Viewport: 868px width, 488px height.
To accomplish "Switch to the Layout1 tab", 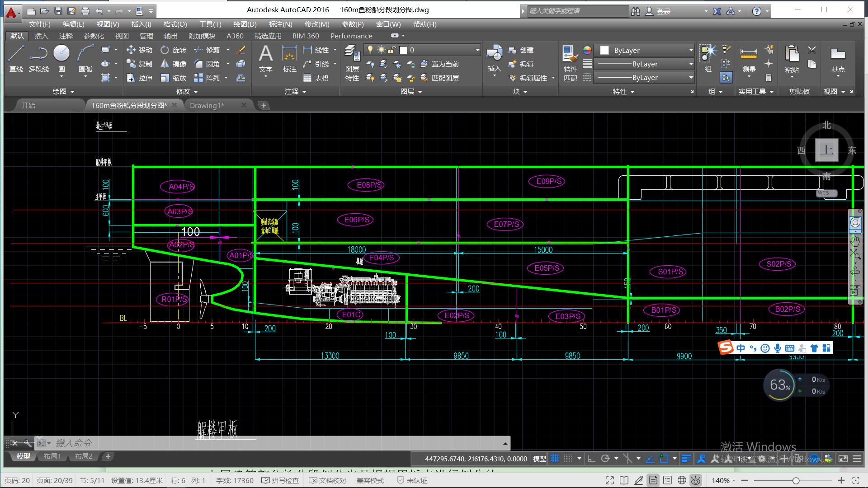I will [52, 456].
